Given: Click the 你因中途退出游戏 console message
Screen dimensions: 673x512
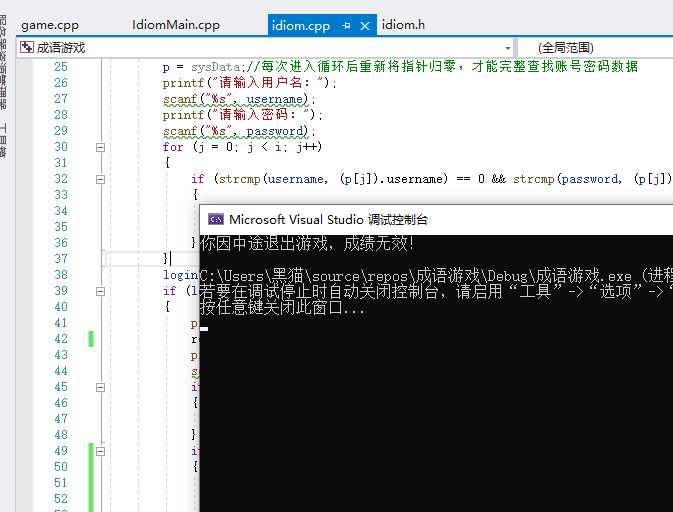Looking at the screenshot, I should pos(307,243).
